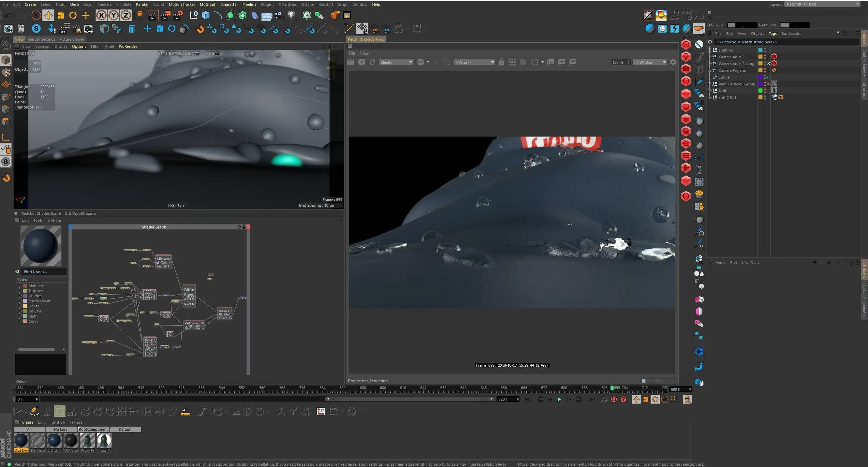Click the Render region crop icon

click(447, 62)
